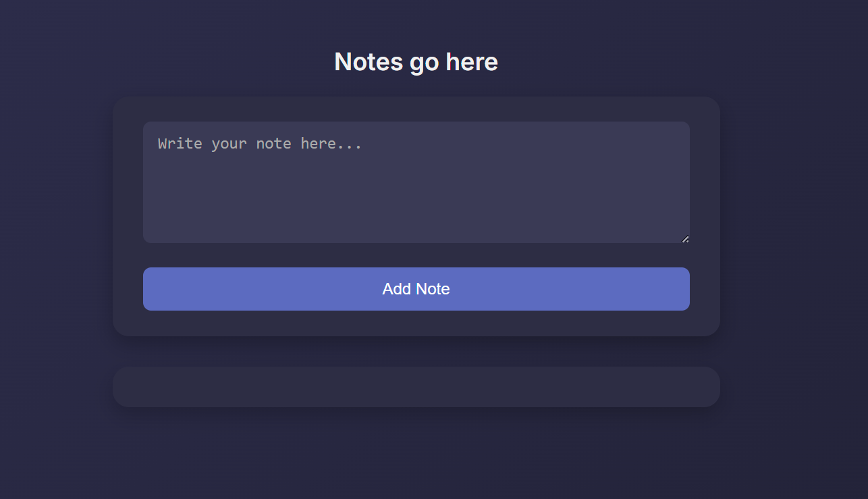Submit the note using Add Note

[x=416, y=289]
